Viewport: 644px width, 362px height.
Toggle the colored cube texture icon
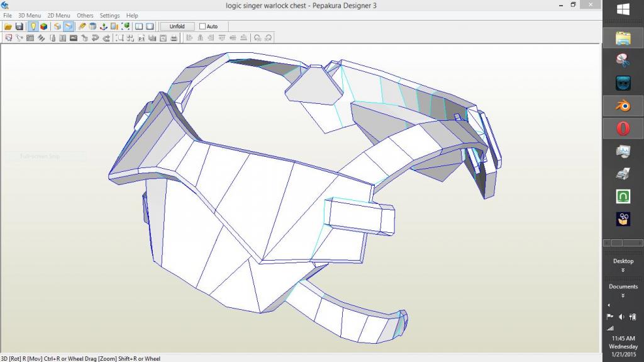tap(44, 26)
